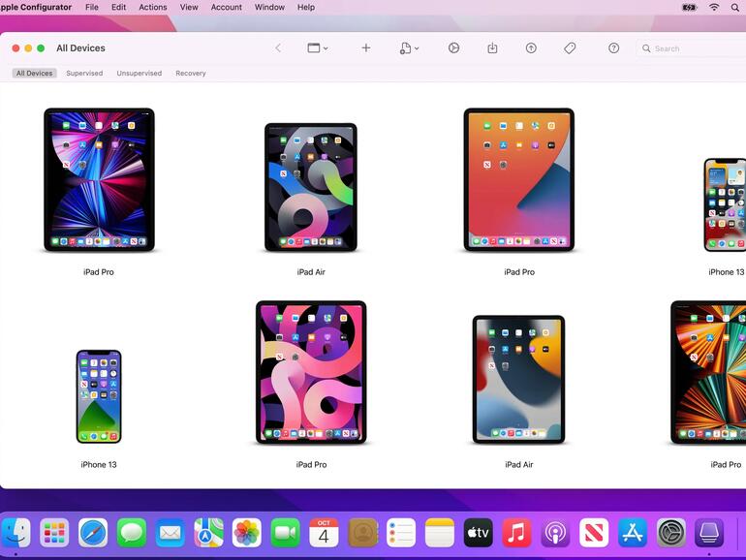The image size is (746, 560).
Task: Select the iPad Pro with pink swirl wallpaper
Action: click(x=311, y=372)
